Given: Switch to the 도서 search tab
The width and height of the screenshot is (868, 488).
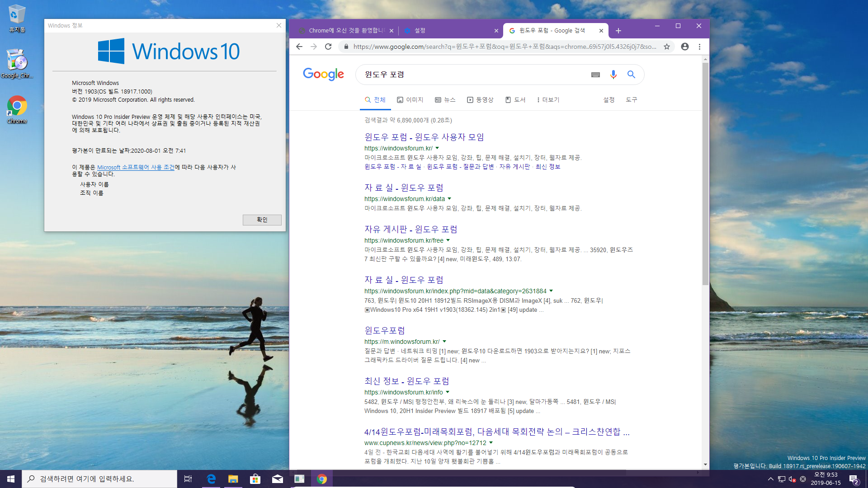Looking at the screenshot, I should 515,100.
